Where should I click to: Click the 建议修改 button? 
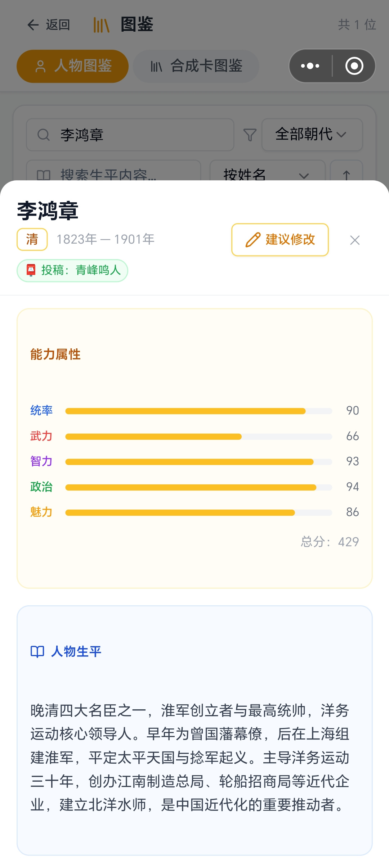(x=280, y=240)
